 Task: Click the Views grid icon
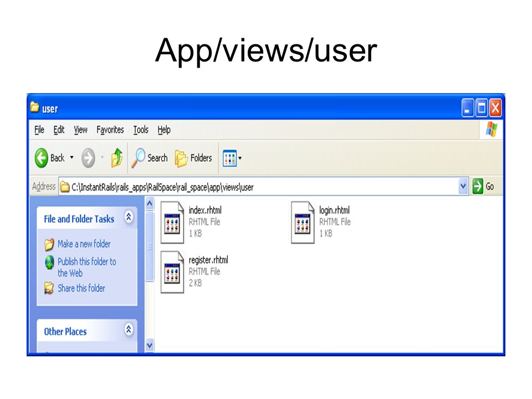tap(229, 158)
